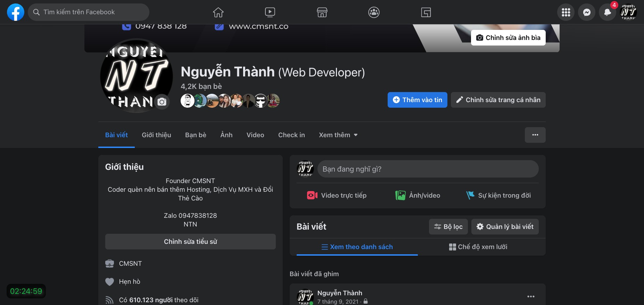Open the Ảnh tab
Image resolution: width=644 pixels, height=305 pixels.
(x=226, y=135)
